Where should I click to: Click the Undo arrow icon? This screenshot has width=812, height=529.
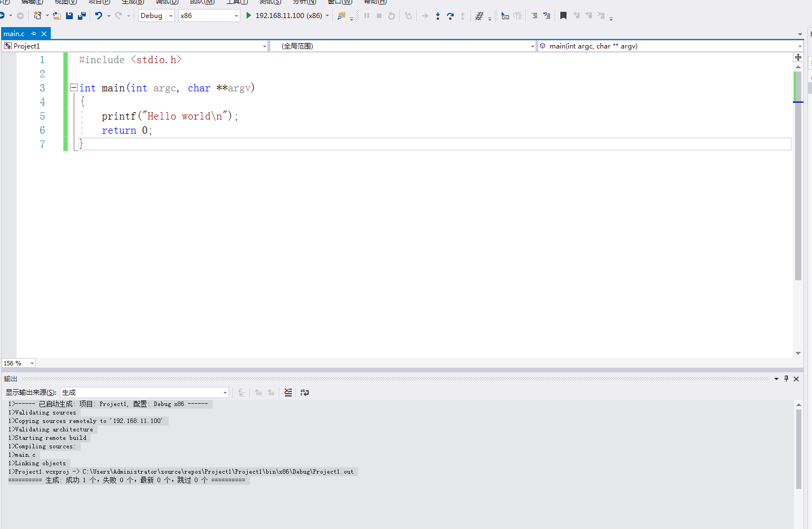(x=99, y=16)
